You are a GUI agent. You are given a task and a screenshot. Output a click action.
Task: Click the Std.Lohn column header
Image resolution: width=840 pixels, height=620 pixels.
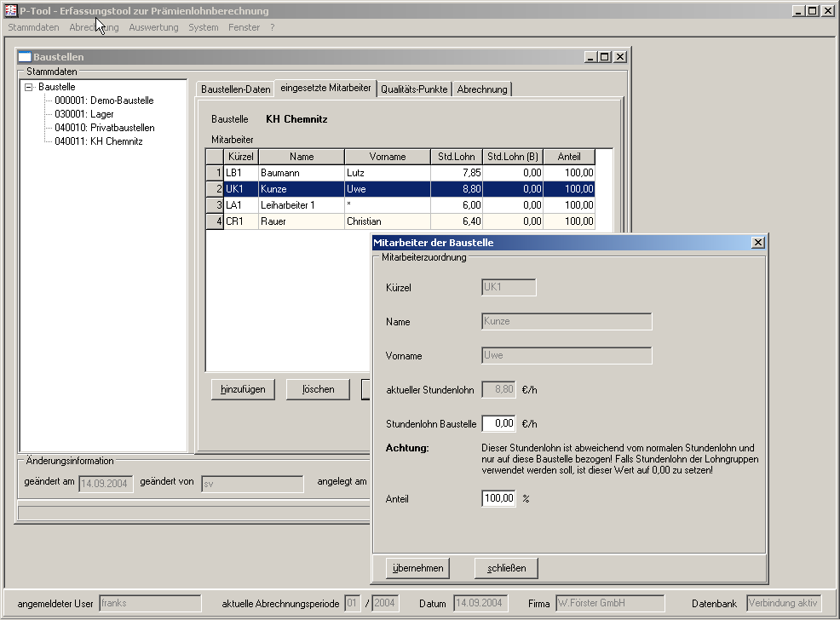point(457,157)
